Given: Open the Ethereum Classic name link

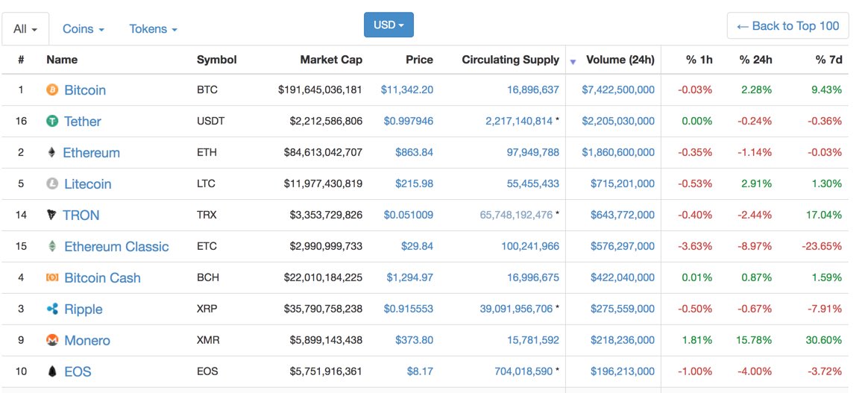Looking at the screenshot, I should click(116, 246).
